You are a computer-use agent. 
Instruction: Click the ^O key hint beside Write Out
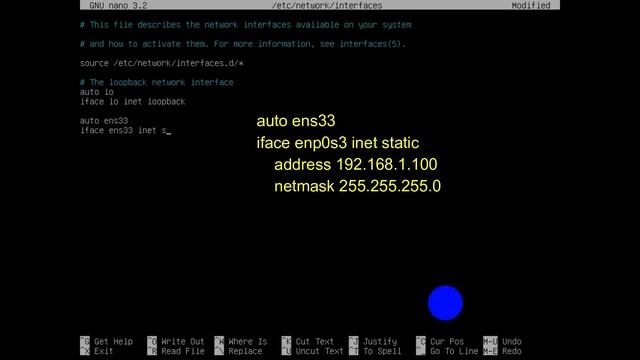[x=152, y=341]
